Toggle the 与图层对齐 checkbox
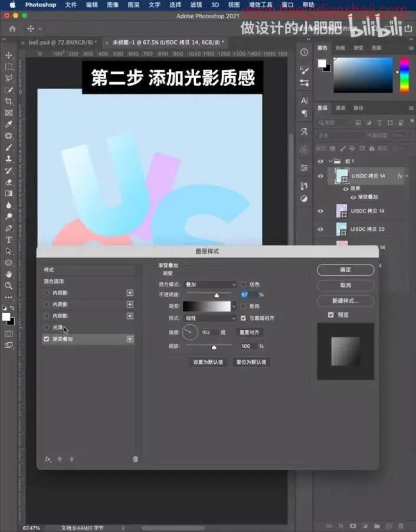The height and width of the screenshot is (532, 416). pos(244,318)
